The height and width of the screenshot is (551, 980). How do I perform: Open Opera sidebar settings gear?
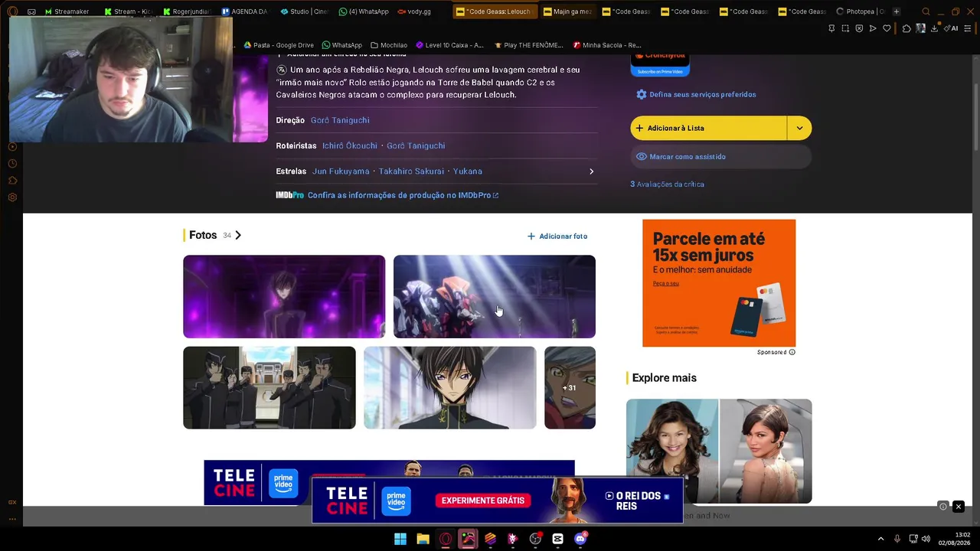coord(12,197)
